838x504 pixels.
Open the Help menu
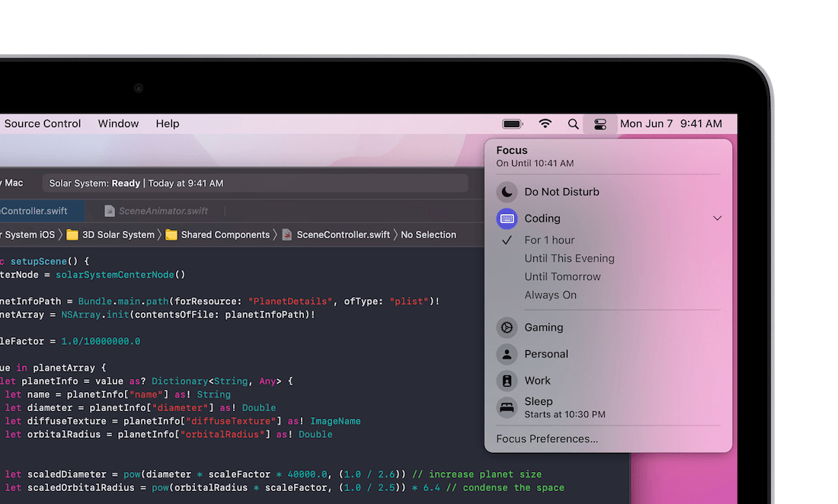(168, 124)
